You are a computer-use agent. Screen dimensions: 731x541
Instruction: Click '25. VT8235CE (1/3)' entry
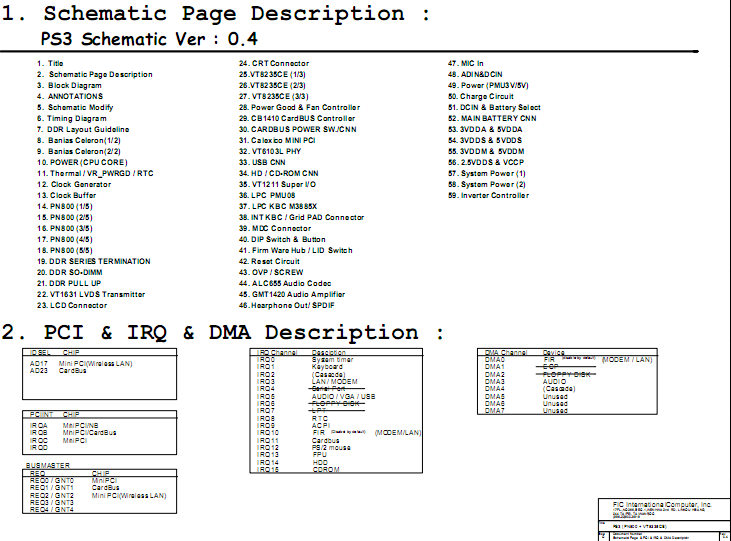point(272,75)
